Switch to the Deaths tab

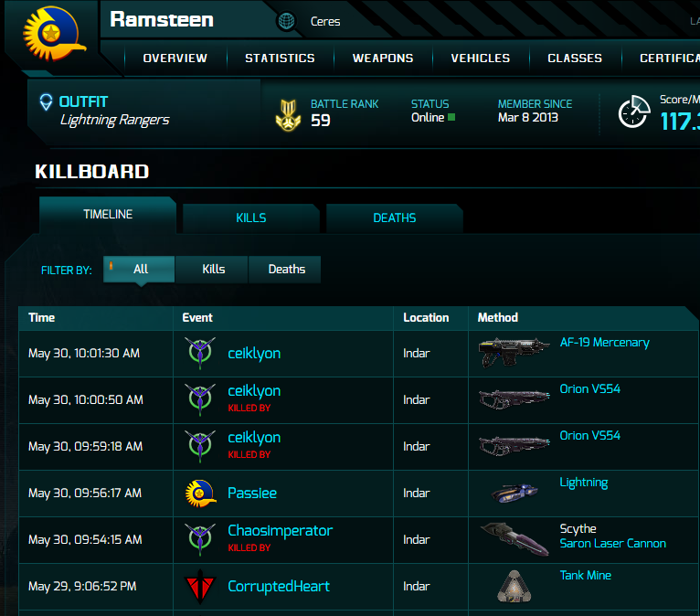(394, 218)
